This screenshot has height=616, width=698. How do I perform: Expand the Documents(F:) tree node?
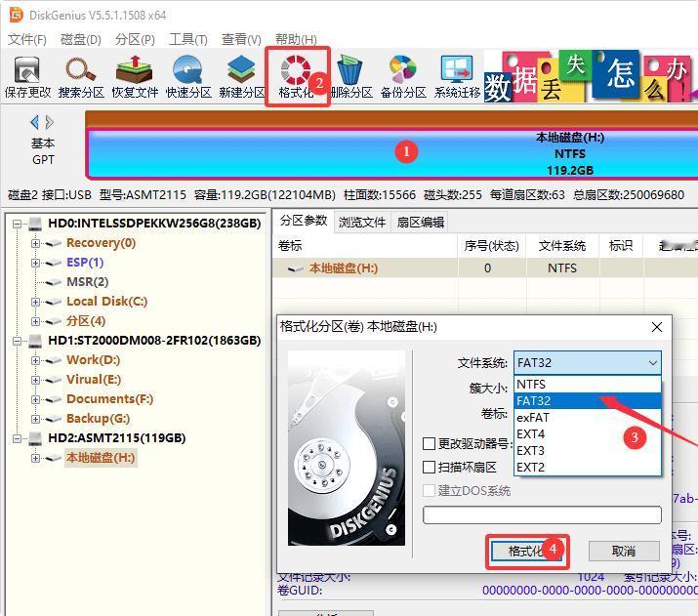coord(35,399)
